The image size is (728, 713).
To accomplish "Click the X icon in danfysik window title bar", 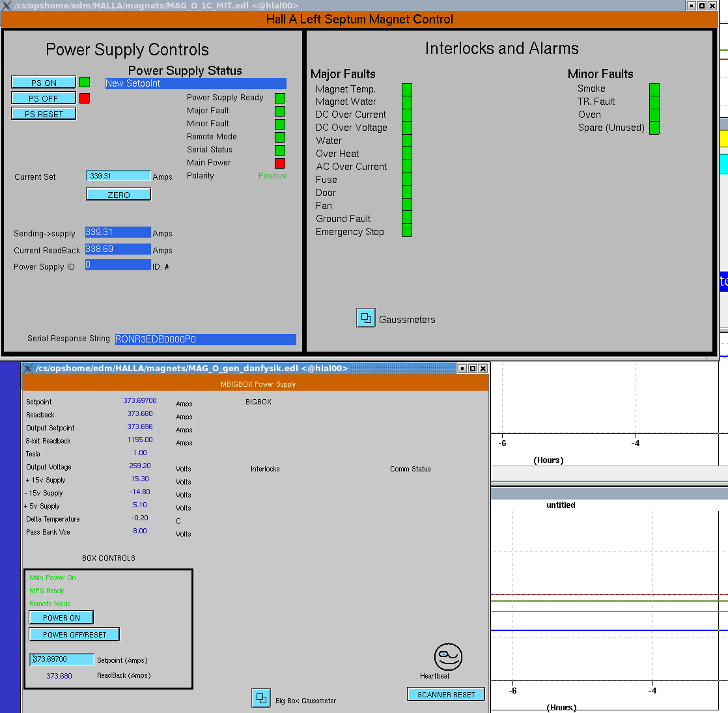I will [x=28, y=368].
